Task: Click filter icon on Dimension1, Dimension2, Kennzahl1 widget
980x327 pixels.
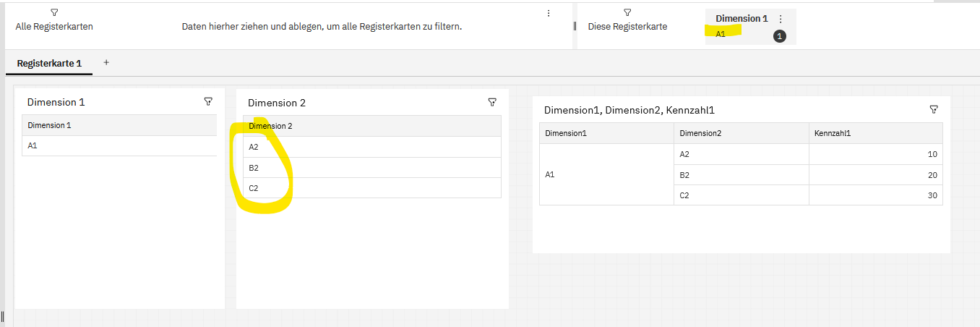Action: [934, 109]
